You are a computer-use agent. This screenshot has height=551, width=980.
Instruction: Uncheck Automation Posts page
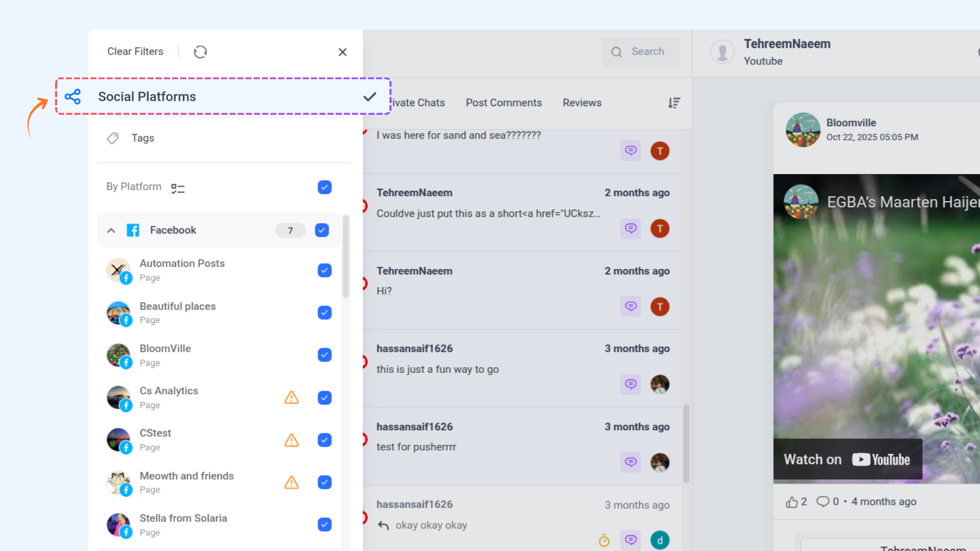pyautogui.click(x=325, y=270)
